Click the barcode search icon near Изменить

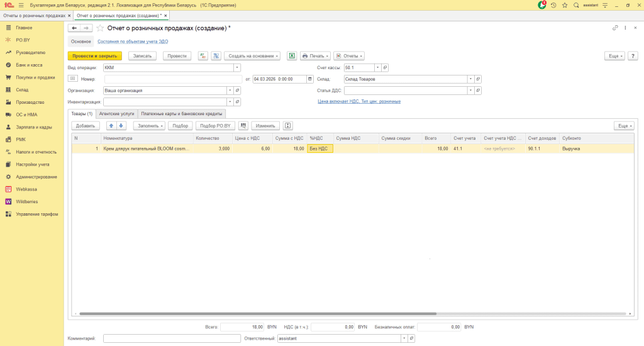coord(243,126)
